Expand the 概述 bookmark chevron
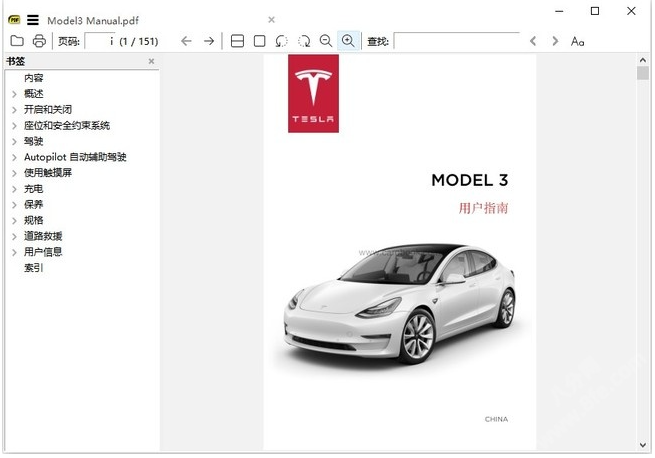The width and height of the screenshot is (655, 458). tap(14, 94)
